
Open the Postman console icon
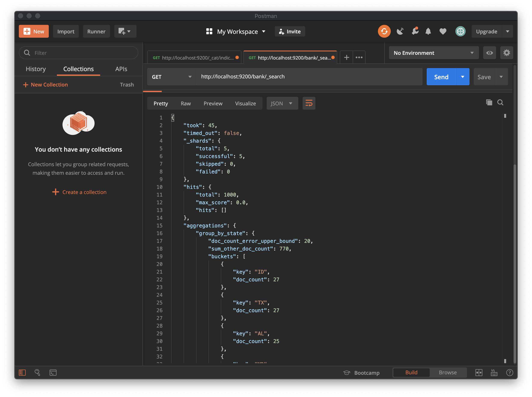pyautogui.click(x=53, y=373)
